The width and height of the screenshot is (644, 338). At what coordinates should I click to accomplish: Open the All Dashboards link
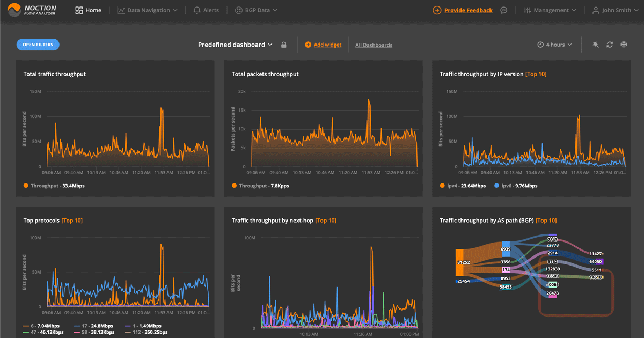click(374, 45)
